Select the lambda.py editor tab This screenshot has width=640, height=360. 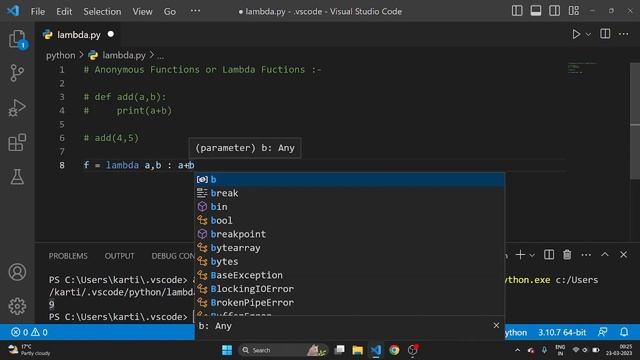pos(78,35)
